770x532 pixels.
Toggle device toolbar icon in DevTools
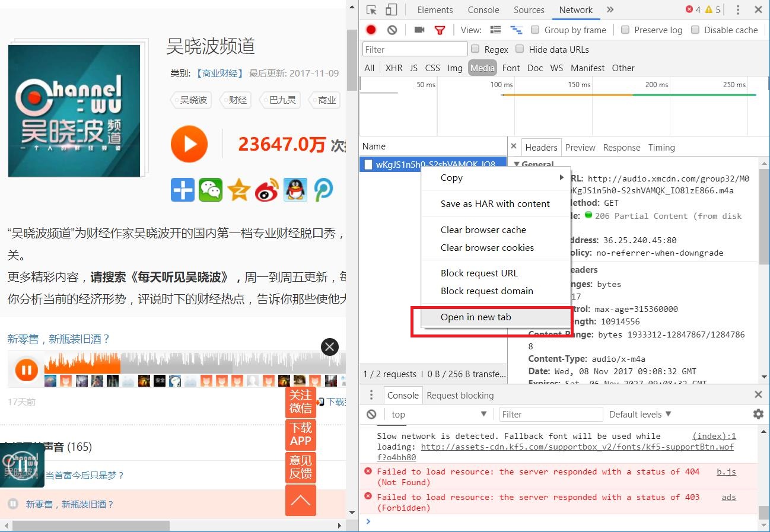391,9
